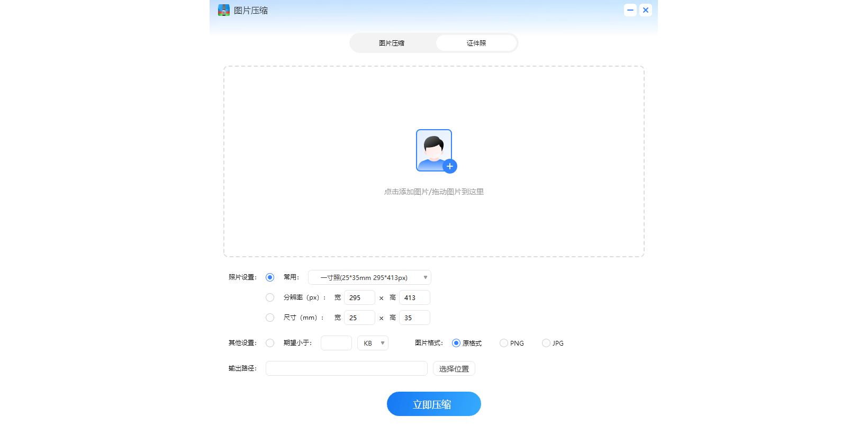Click the 选择位置 button
The image size is (868, 434).
click(x=454, y=368)
